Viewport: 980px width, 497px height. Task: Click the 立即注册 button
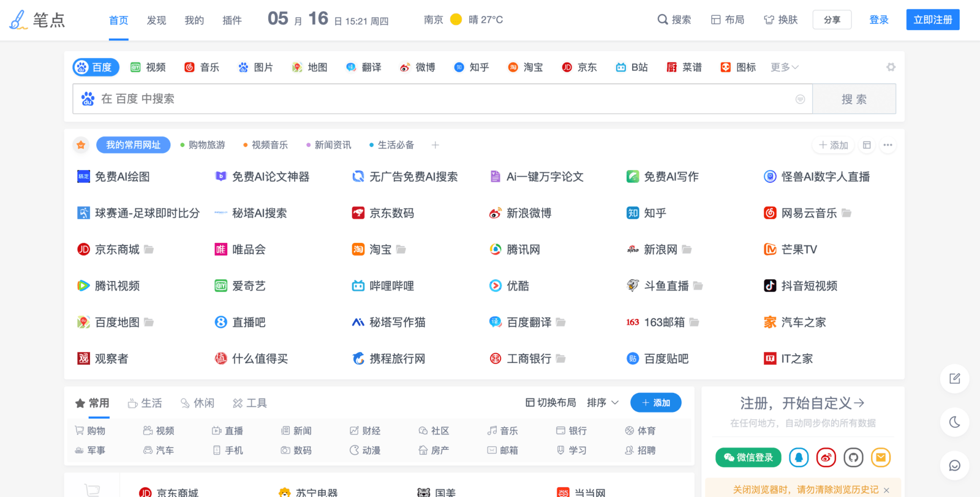(x=933, y=20)
